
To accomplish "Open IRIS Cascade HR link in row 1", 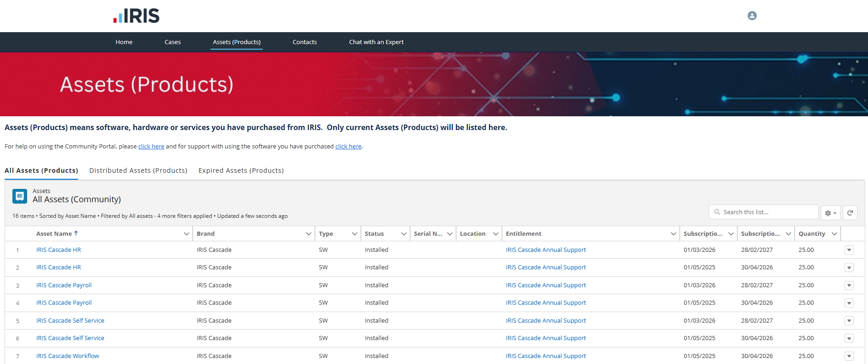I will click(58, 250).
